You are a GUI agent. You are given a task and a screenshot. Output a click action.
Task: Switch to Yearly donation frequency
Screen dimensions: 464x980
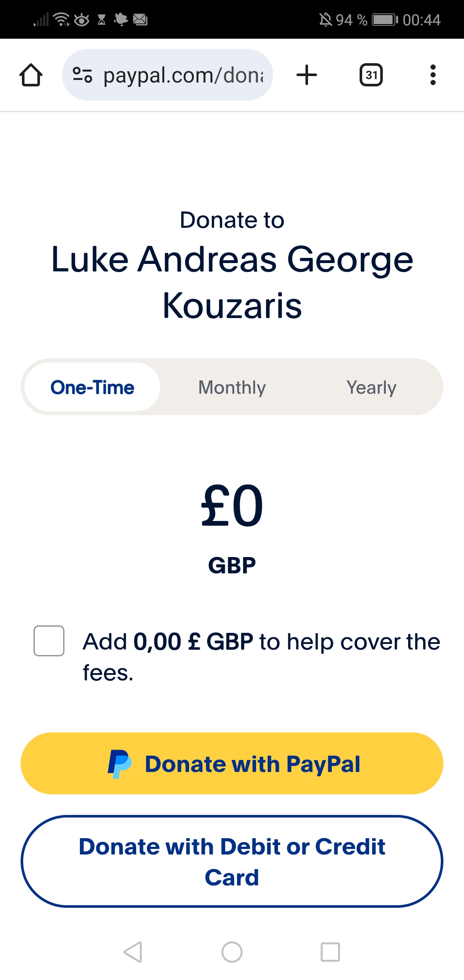371,387
